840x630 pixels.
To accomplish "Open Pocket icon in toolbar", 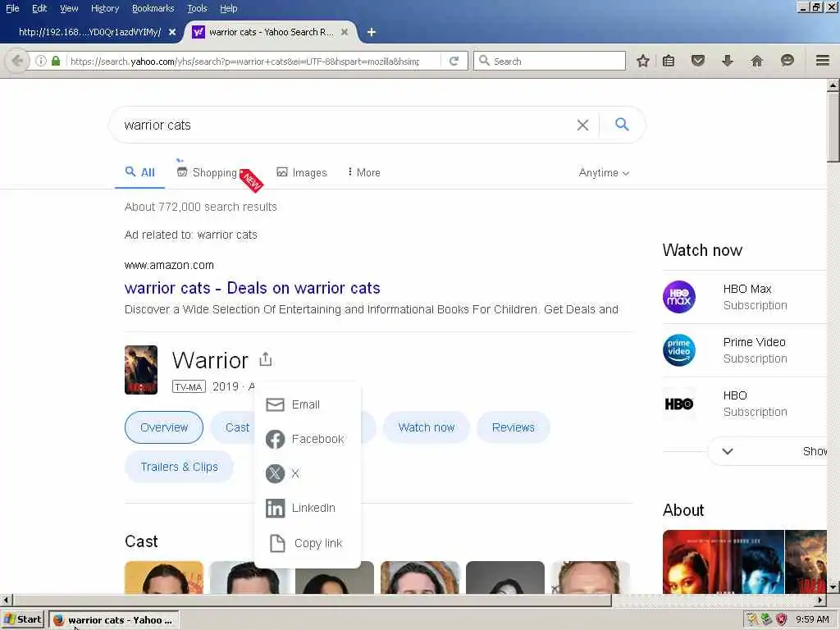I will coord(697,61).
